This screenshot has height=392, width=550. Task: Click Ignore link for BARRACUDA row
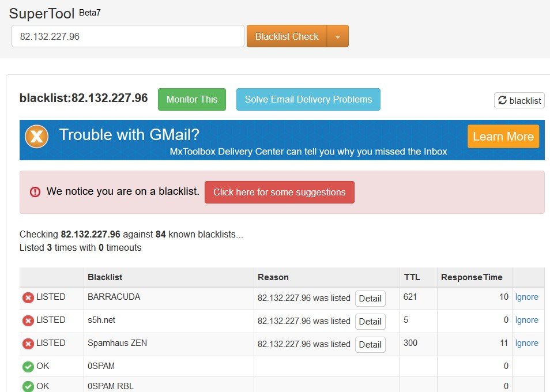pos(526,297)
